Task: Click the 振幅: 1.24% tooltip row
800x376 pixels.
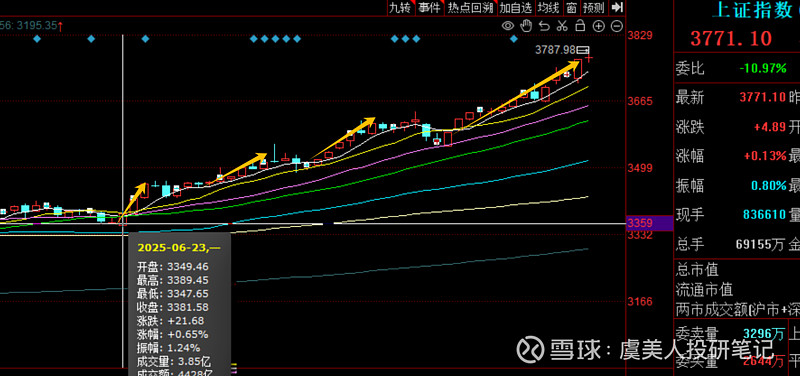Action: [168, 348]
